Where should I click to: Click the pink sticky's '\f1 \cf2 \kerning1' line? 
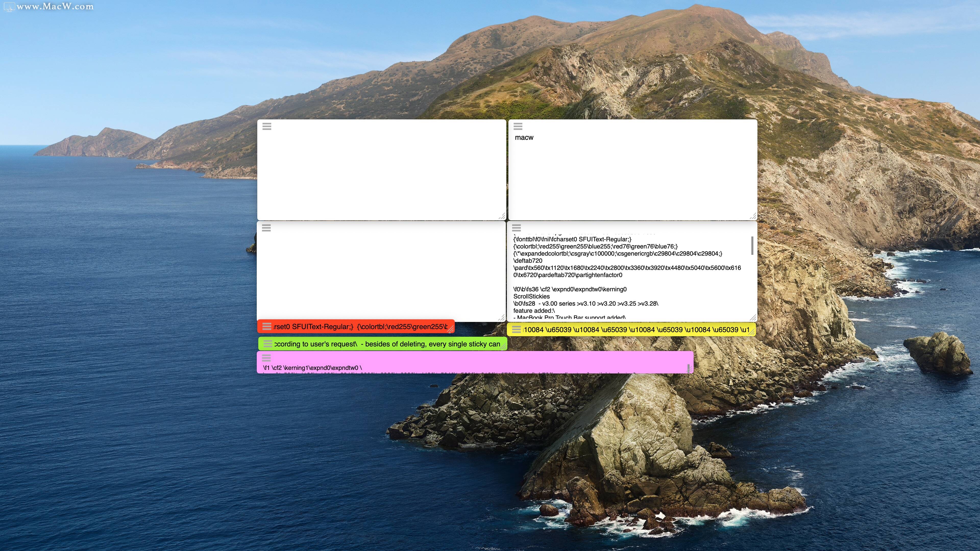(x=312, y=368)
